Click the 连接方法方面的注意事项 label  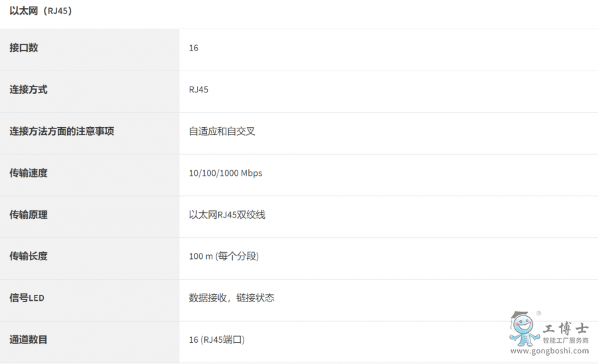(61, 132)
